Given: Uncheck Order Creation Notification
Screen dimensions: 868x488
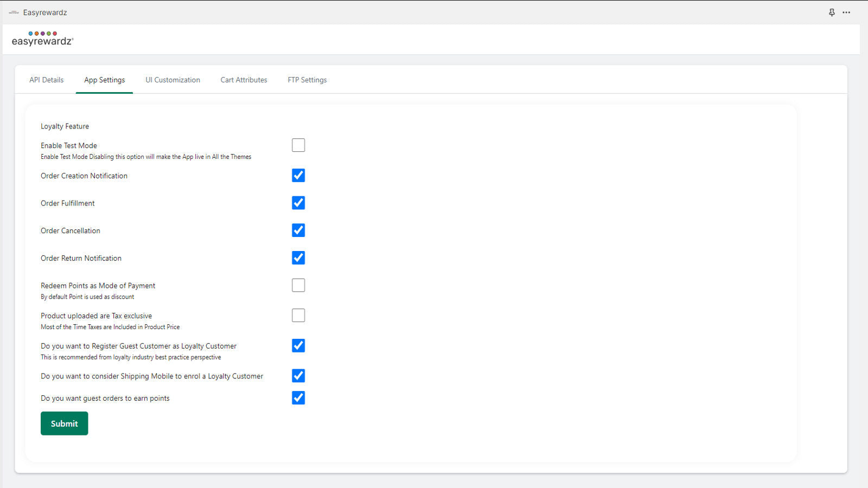Looking at the screenshot, I should 298,176.
